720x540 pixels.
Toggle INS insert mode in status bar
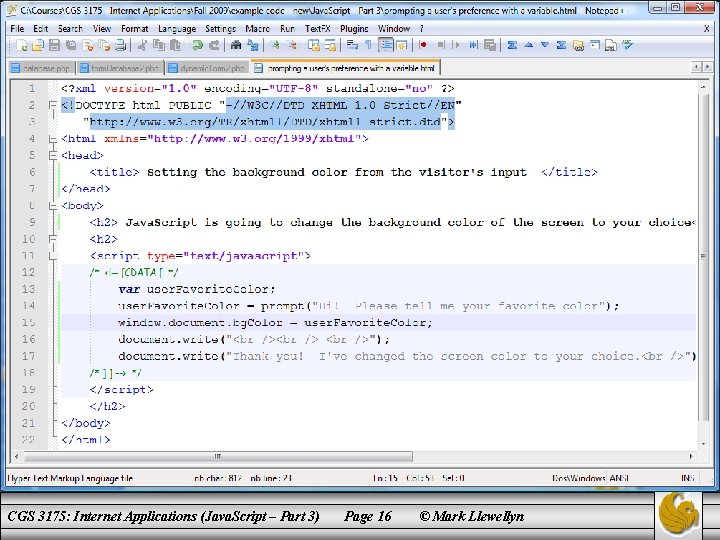point(687,479)
